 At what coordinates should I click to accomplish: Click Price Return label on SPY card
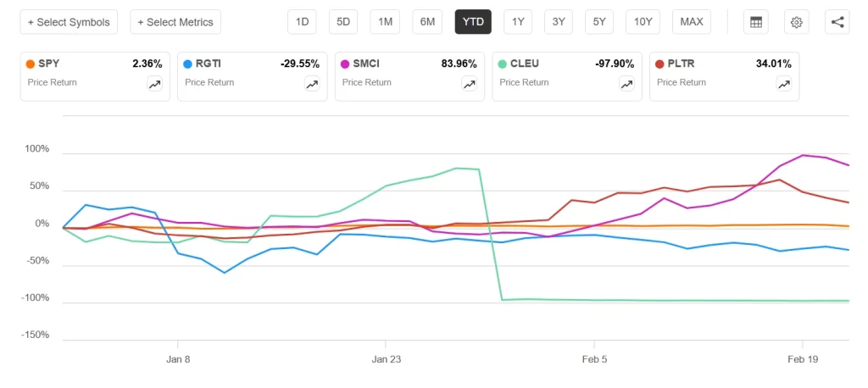coord(52,82)
